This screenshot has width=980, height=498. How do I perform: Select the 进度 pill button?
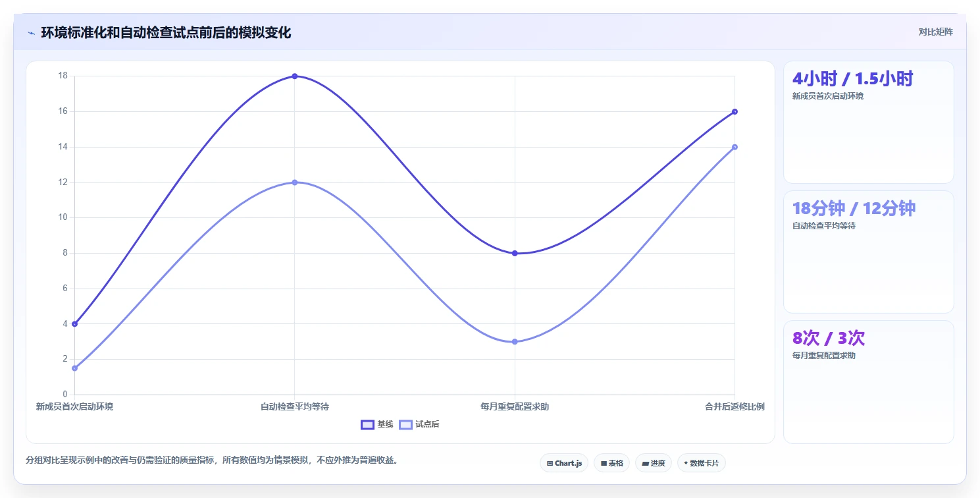[x=653, y=463]
